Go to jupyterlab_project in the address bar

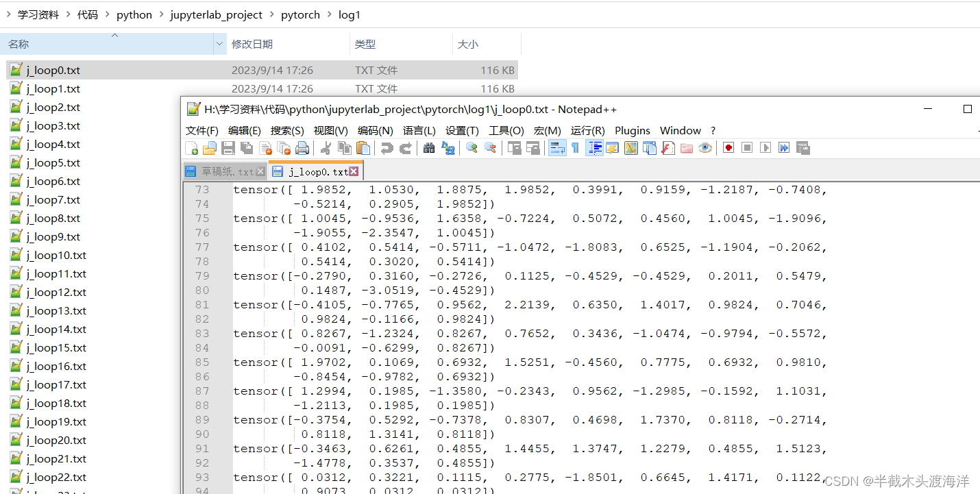[217, 15]
